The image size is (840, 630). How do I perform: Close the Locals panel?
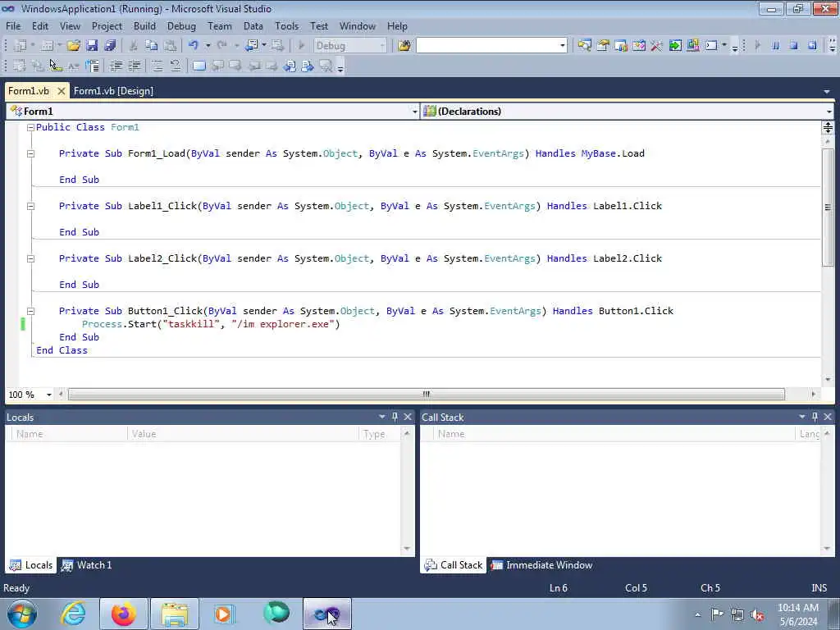pos(408,417)
